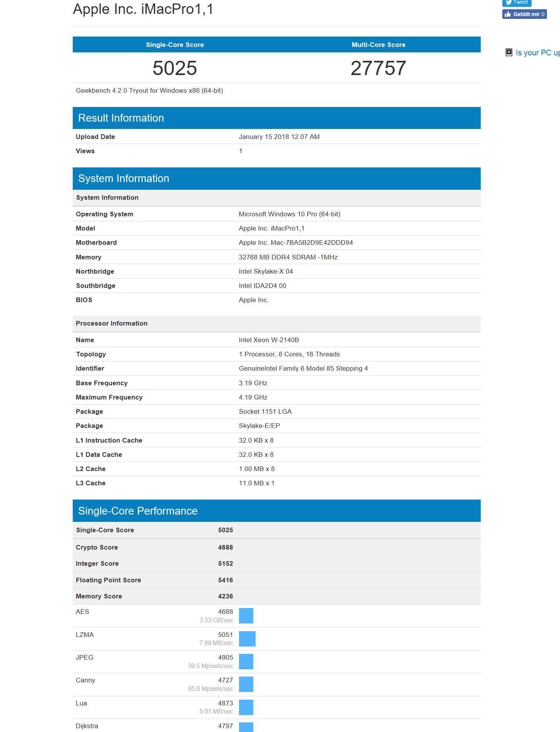Click the Lua 5.01 MB/sec throughput
Image resolution: width=560 pixels, height=732 pixels.
pyautogui.click(x=216, y=711)
